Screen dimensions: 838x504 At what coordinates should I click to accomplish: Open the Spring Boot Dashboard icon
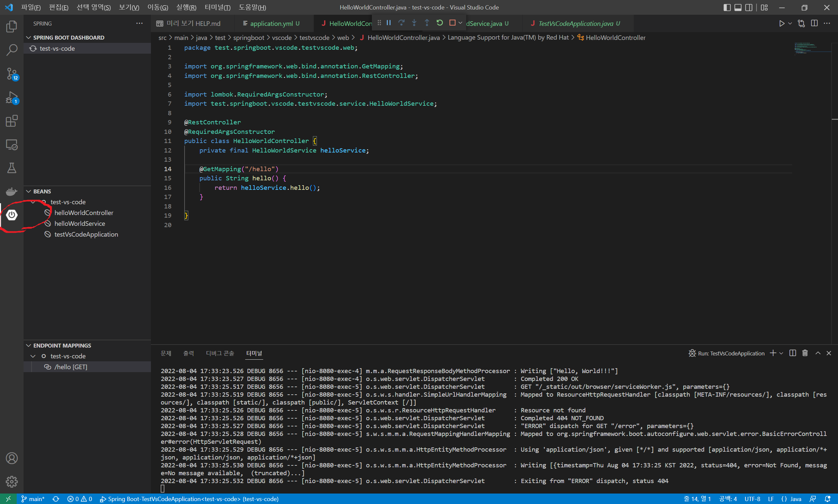click(11, 215)
